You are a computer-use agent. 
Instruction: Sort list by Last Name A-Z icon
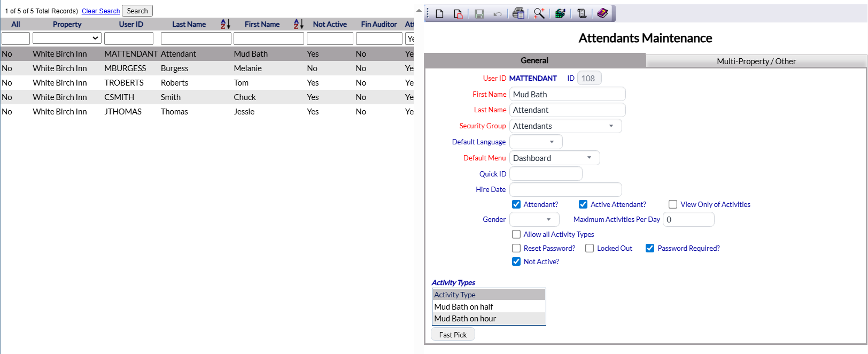[226, 24]
